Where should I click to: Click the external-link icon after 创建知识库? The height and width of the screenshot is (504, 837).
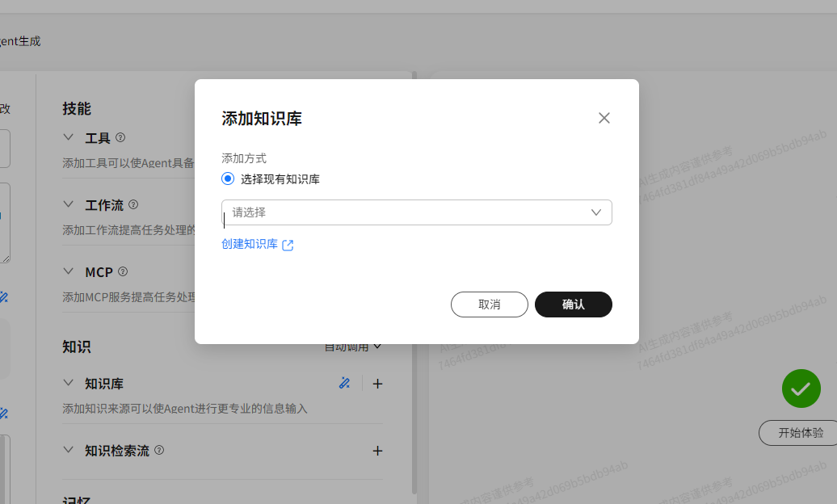[x=288, y=243]
